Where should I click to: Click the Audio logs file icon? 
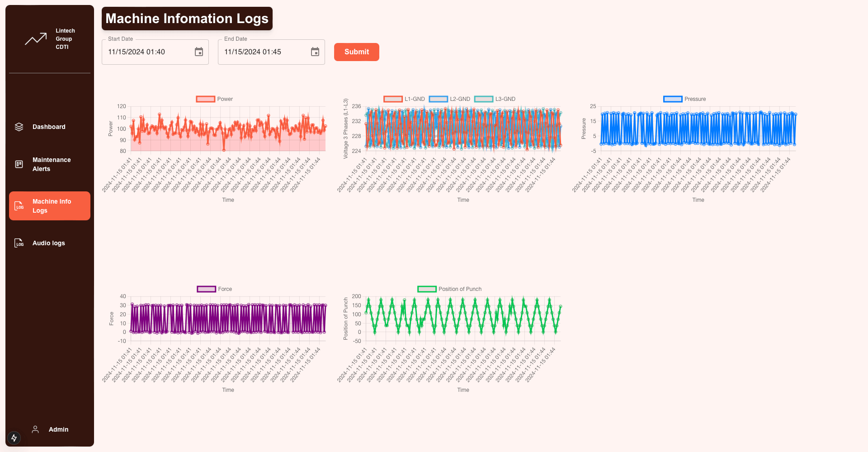pyautogui.click(x=19, y=243)
